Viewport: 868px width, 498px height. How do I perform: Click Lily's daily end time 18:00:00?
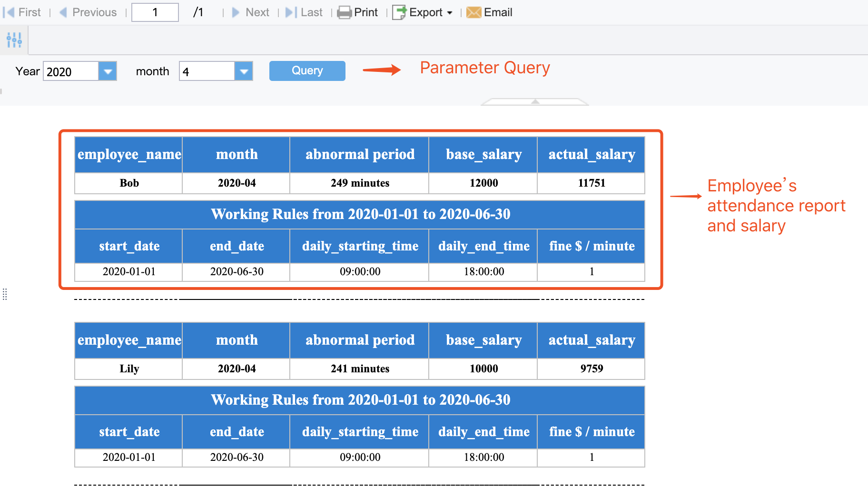pyautogui.click(x=483, y=457)
